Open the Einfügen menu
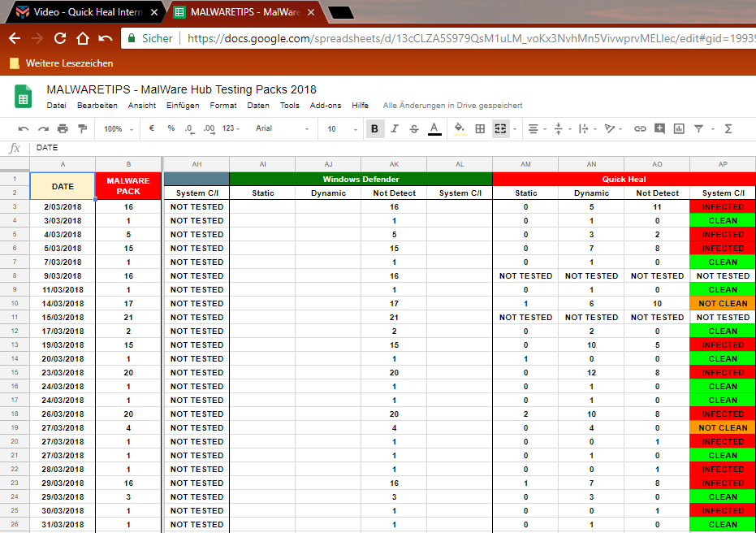Screen dimensions: 756x533 [183, 106]
